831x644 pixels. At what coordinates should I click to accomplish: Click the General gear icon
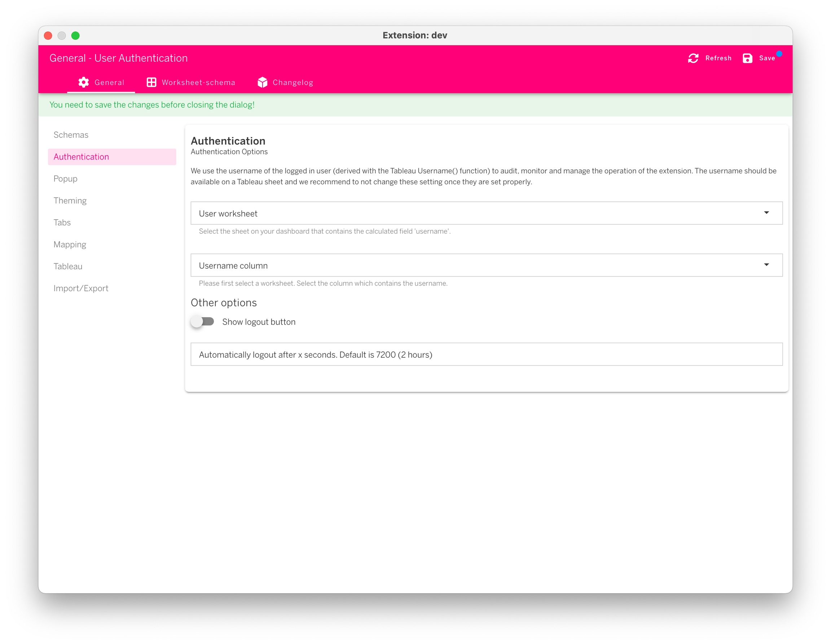83,82
